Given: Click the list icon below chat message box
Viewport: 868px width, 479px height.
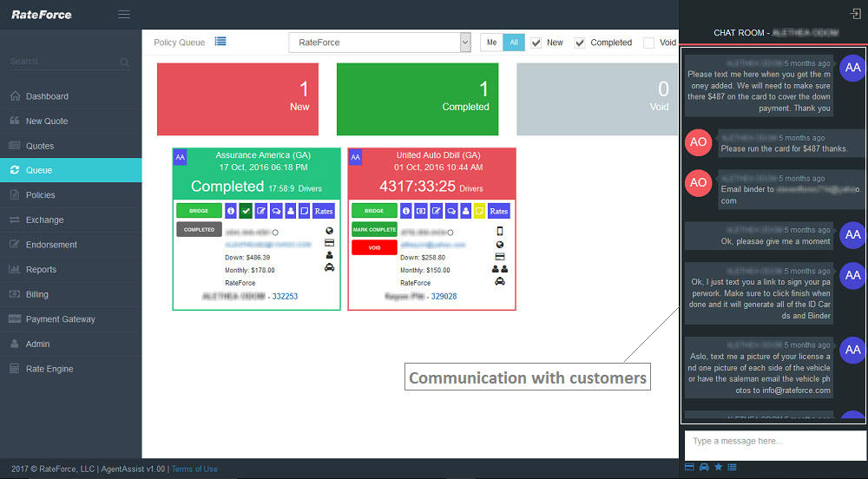Looking at the screenshot, I should (732, 468).
